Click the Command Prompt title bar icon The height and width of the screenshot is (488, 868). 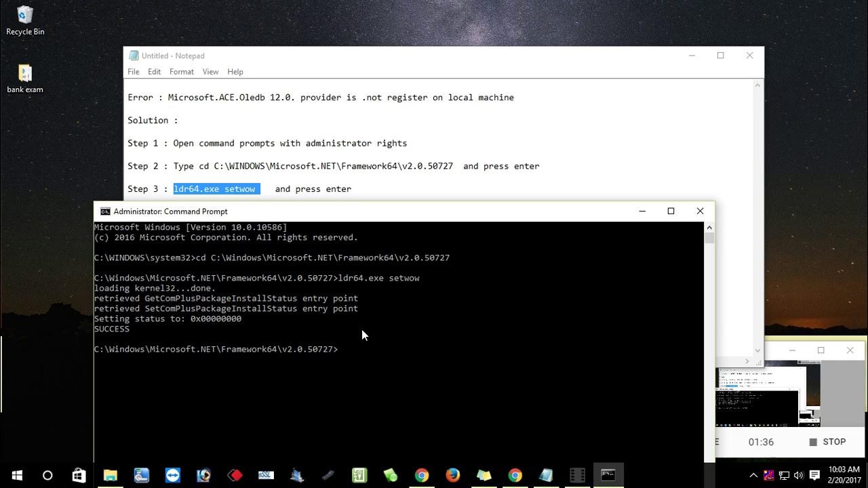(x=105, y=211)
